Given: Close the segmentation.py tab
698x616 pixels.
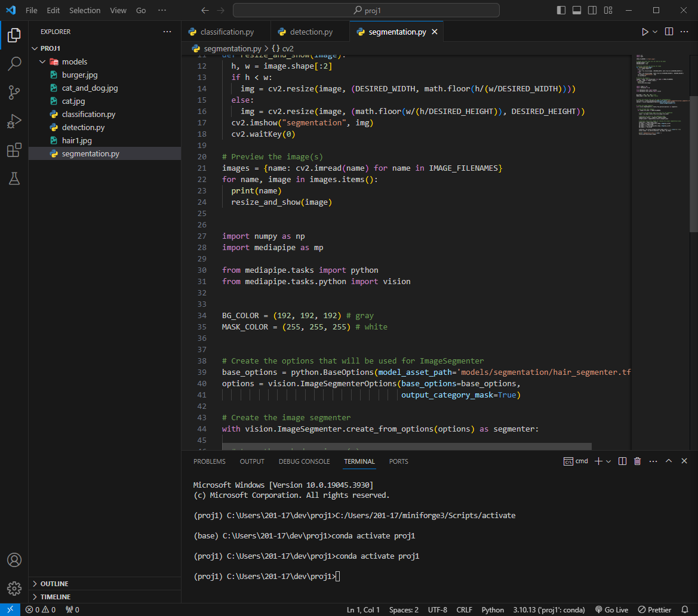Looking at the screenshot, I should 435,32.
